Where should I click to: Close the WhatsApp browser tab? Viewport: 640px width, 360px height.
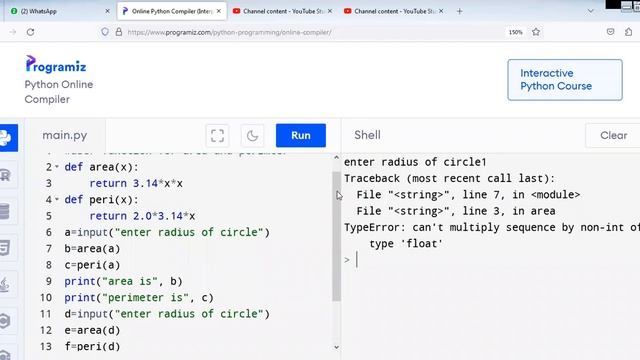(x=107, y=11)
